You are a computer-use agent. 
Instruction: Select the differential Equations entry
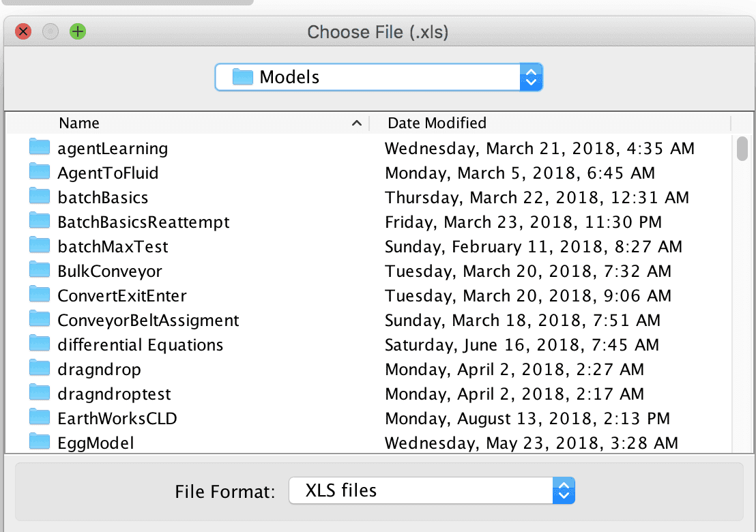(140, 344)
